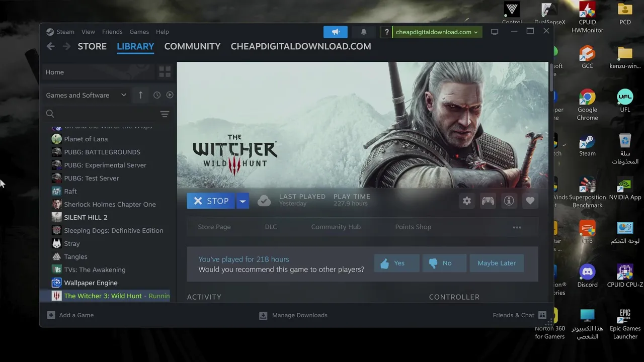The width and height of the screenshot is (644, 362).
Task: Open the Games and Software dropdown
Action: click(86, 95)
